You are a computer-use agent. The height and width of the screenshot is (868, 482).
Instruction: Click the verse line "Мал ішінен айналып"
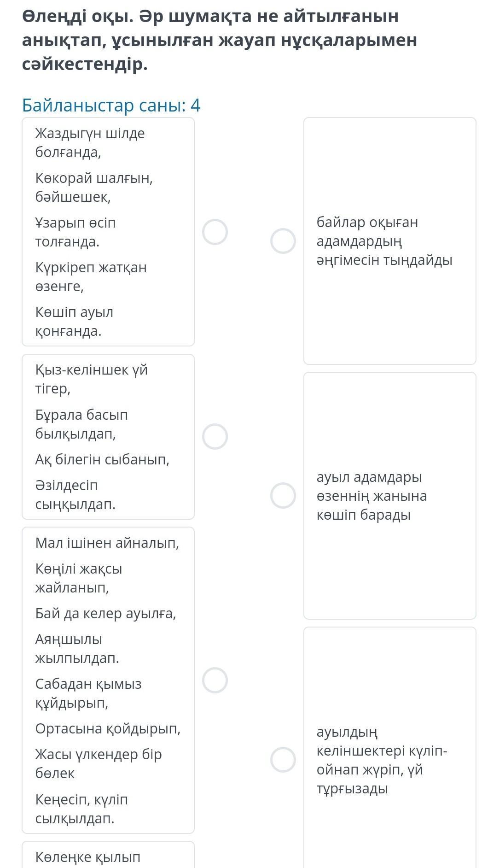[107, 543]
